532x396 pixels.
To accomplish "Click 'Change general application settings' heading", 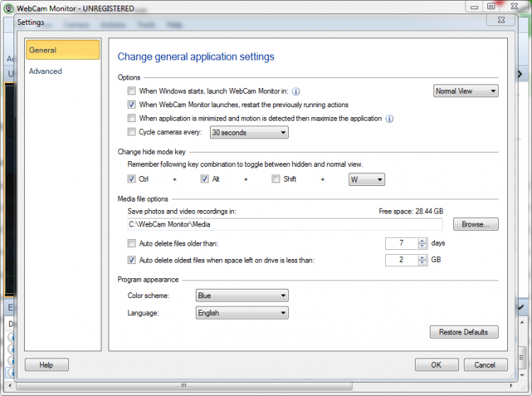I will [x=196, y=57].
